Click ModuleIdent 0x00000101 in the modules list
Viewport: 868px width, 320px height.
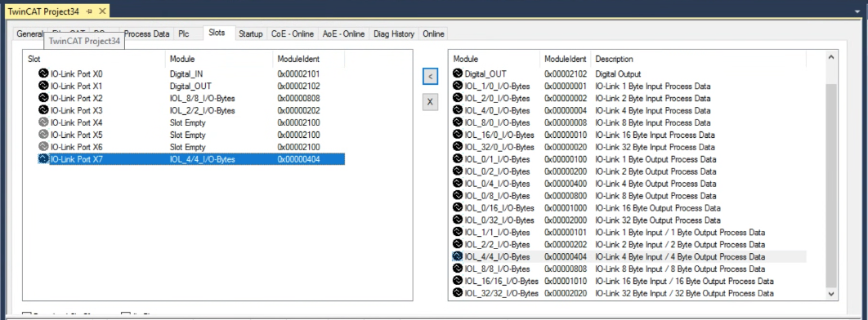[x=566, y=232]
